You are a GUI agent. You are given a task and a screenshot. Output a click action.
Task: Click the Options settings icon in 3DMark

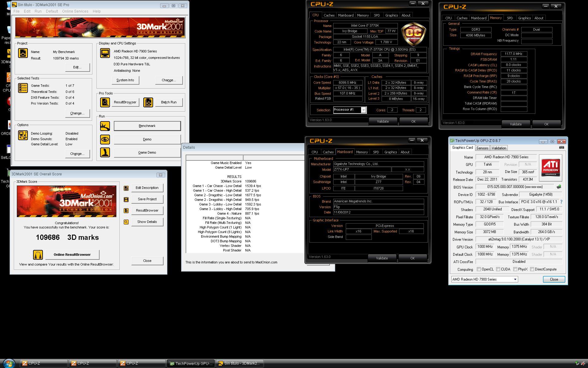click(x=23, y=135)
